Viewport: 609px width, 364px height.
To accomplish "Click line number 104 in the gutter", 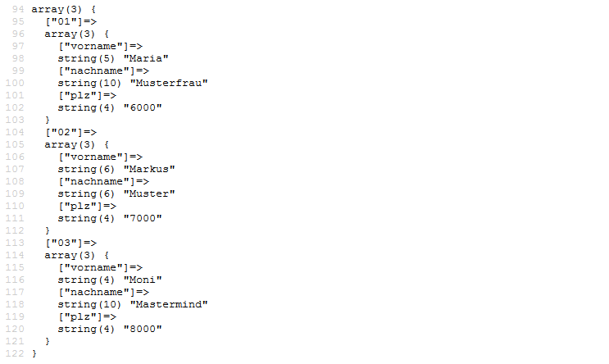I will coord(15,132).
